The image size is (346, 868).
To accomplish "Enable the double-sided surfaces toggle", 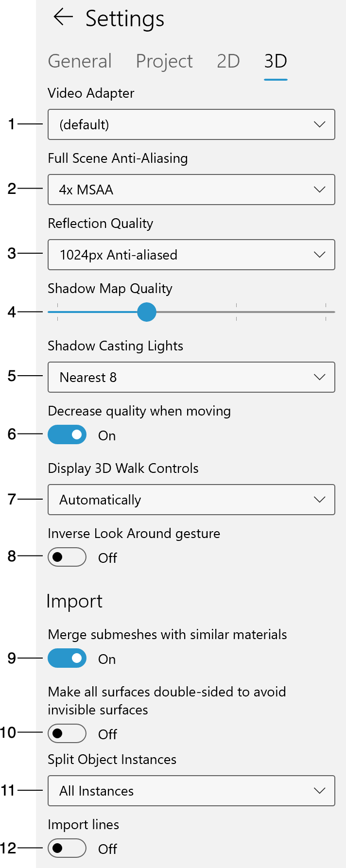I will pyautogui.click(x=67, y=733).
